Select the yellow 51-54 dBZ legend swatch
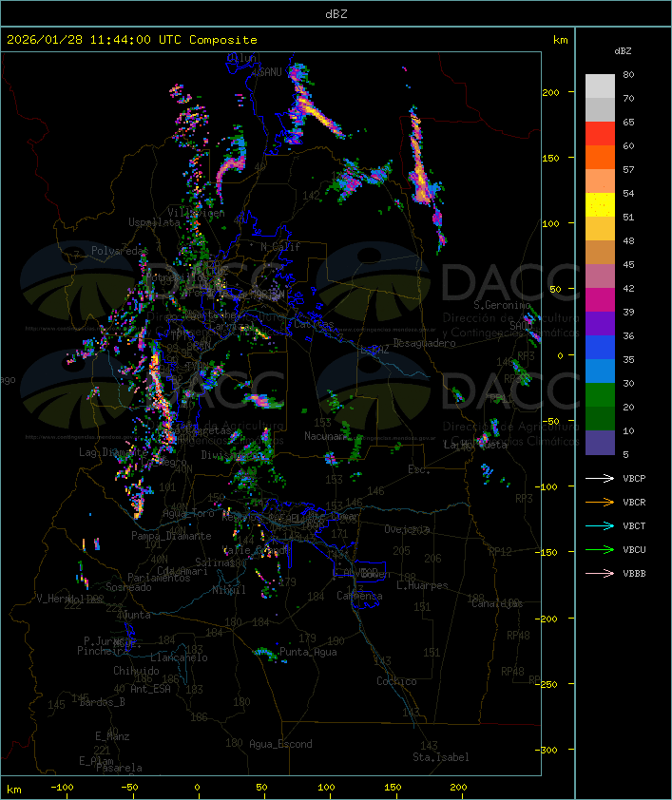This screenshot has width=672, height=800. tap(600, 205)
